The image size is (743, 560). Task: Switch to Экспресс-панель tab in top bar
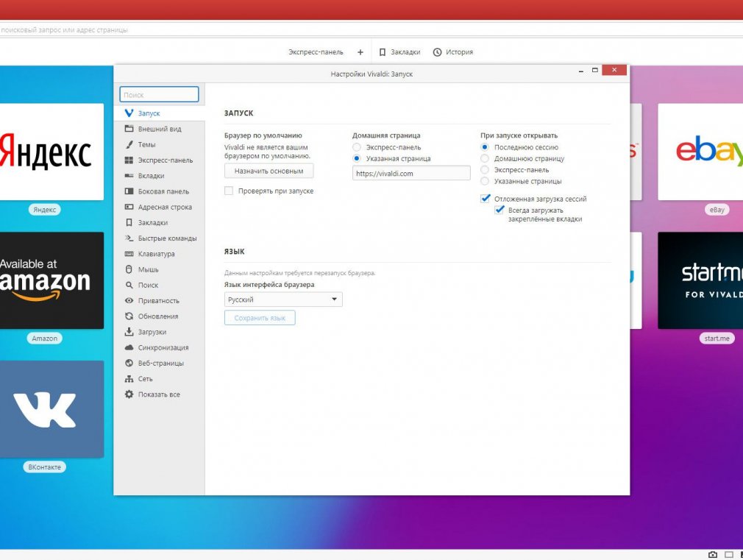[316, 52]
